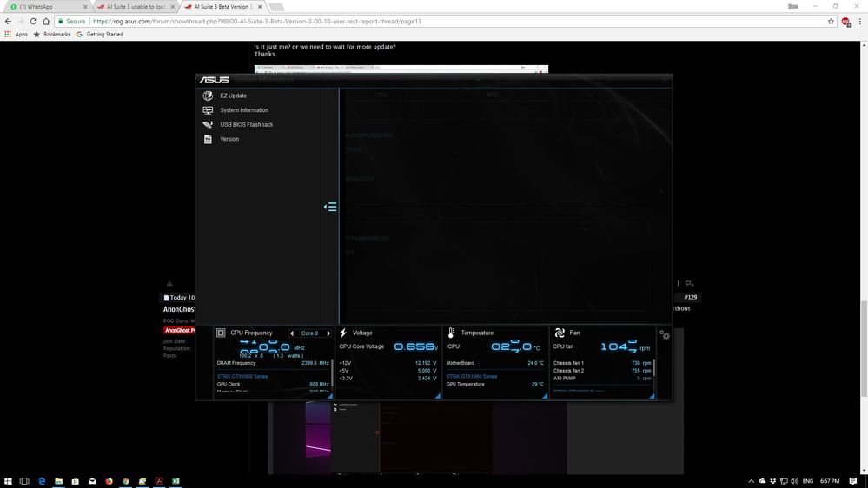
Task: Open a new Chrome tab
Action: click(x=276, y=7)
